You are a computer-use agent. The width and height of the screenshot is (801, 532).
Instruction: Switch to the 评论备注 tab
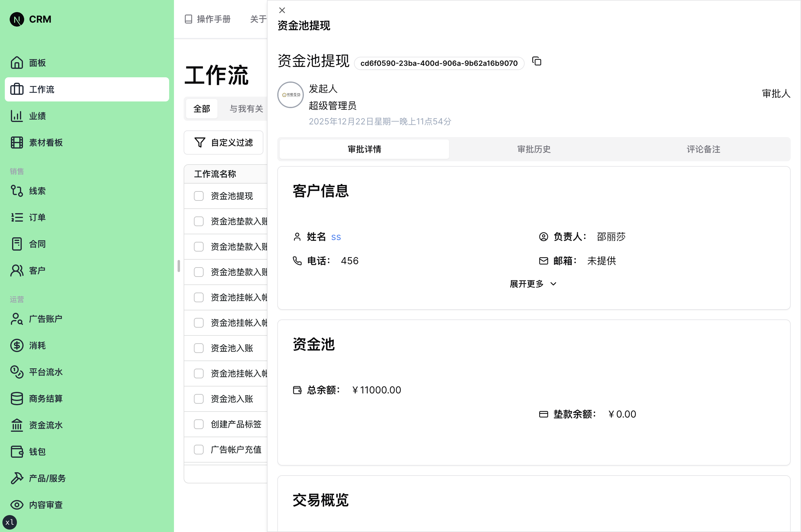point(703,149)
